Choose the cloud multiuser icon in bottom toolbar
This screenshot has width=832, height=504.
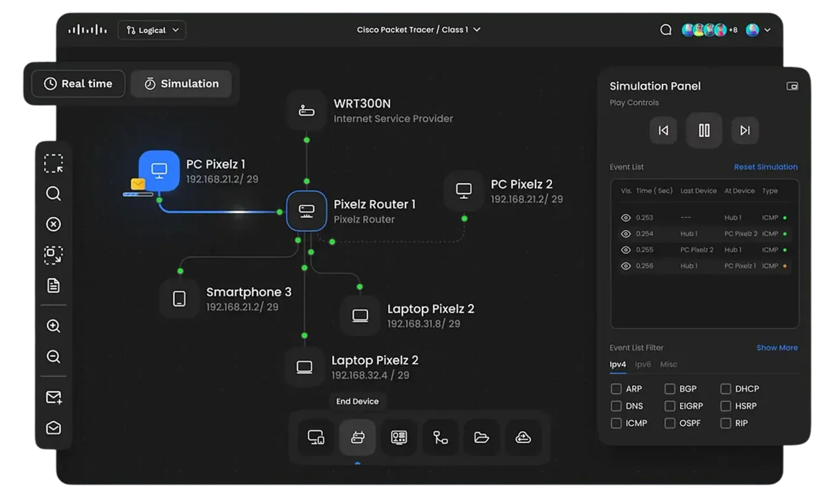(523, 437)
